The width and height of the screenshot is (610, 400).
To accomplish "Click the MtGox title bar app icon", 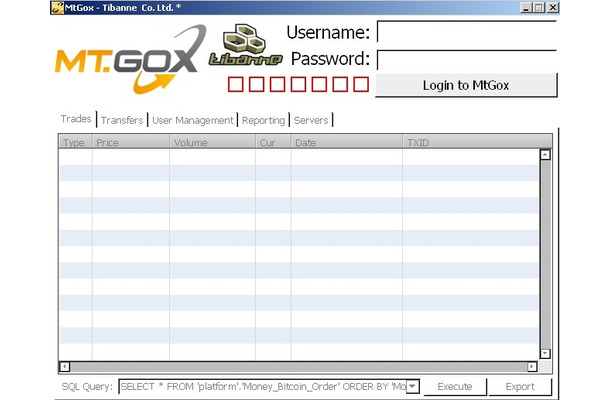I will tap(57, 7).
